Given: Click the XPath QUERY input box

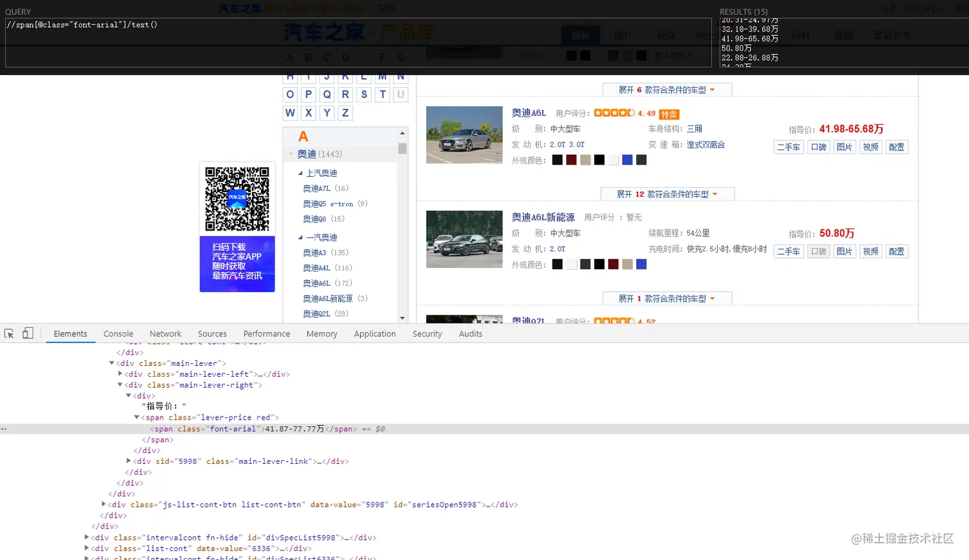Looking at the screenshot, I should tap(358, 42).
